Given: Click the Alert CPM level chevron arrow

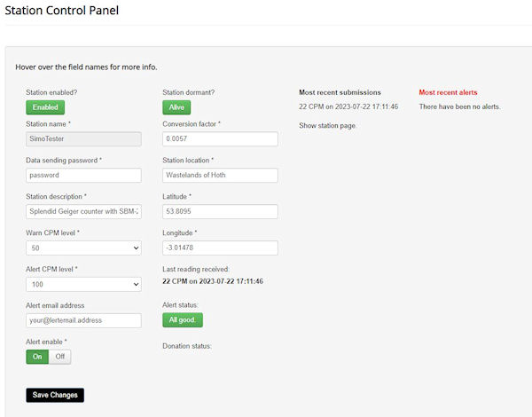Looking at the screenshot, I should (136, 284).
